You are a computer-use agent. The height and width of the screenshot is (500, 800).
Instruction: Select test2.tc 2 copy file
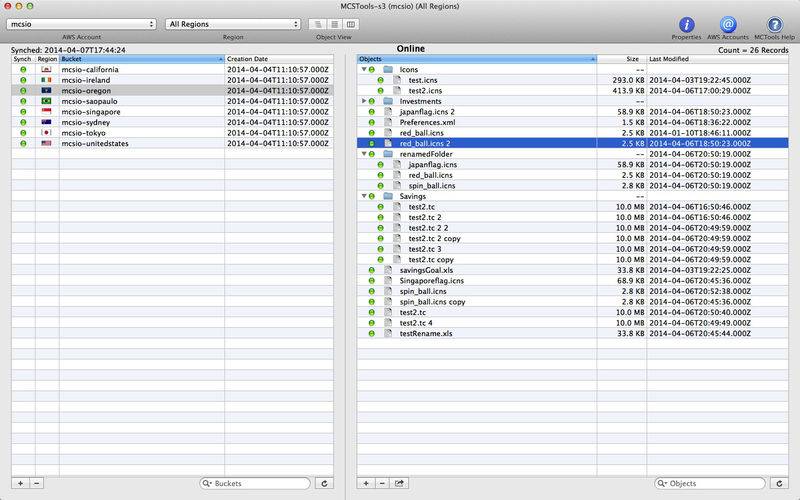[572, 238]
